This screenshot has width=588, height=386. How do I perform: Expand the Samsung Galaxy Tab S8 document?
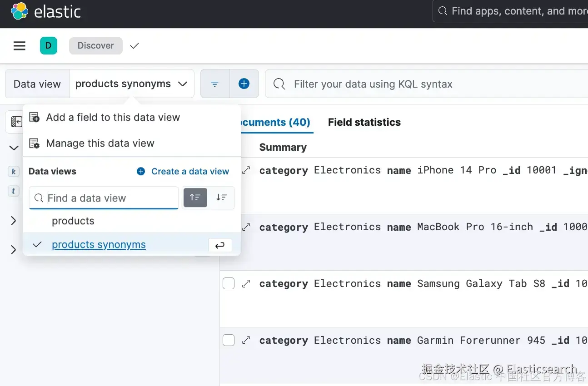coord(246,284)
